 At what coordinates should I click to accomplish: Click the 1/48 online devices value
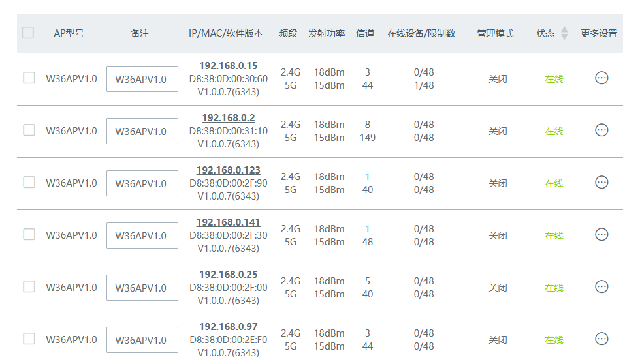tap(424, 85)
